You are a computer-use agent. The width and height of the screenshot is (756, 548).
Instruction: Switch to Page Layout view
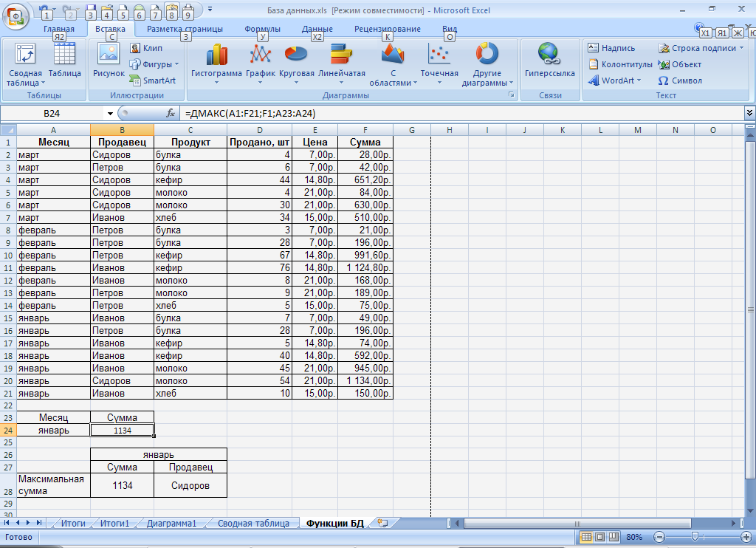click(599, 537)
